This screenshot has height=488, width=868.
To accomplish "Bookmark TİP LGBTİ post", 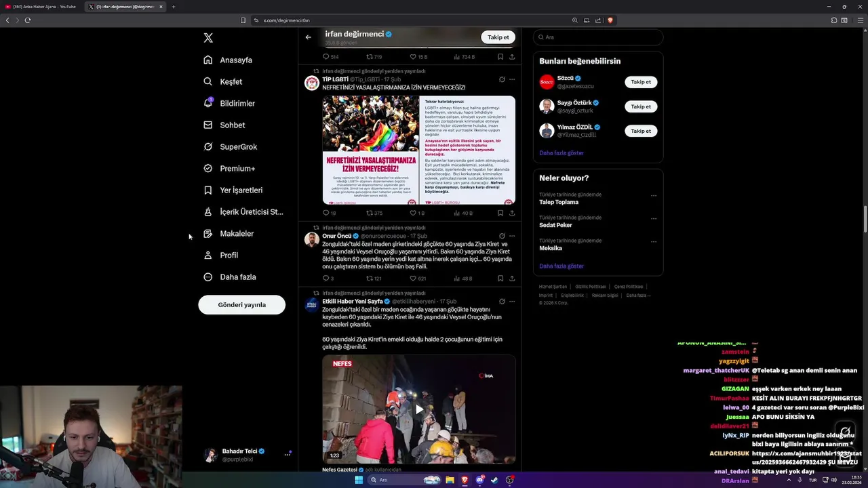I will tap(500, 213).
